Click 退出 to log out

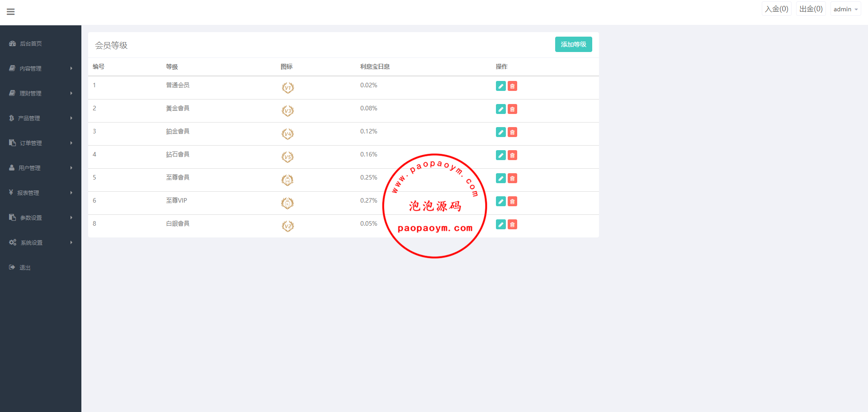click(25, 267)
